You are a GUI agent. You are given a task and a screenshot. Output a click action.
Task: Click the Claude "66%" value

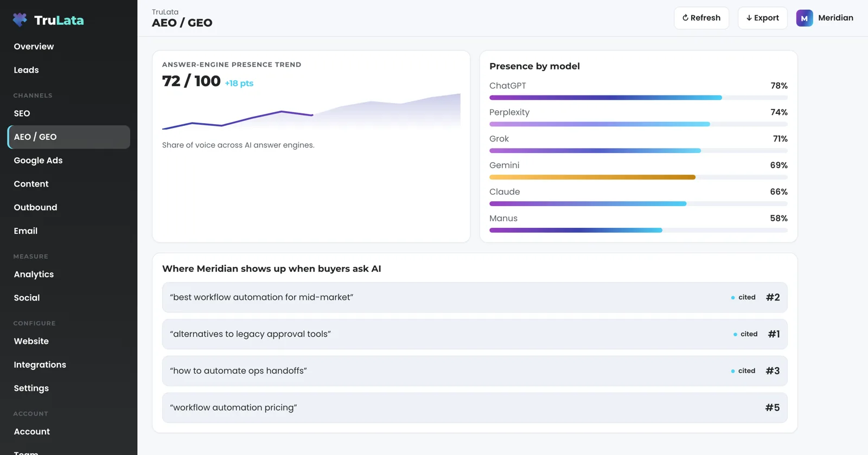[x=779, y=192]
